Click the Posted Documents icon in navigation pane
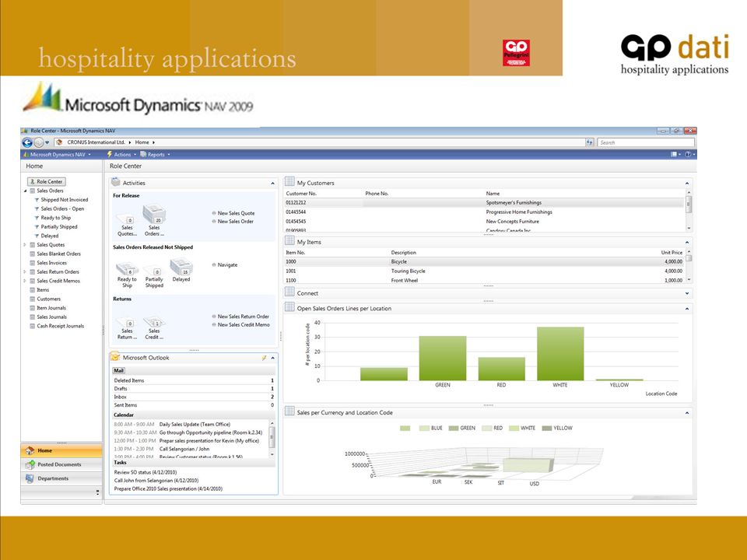 click(x=30, y=464)
